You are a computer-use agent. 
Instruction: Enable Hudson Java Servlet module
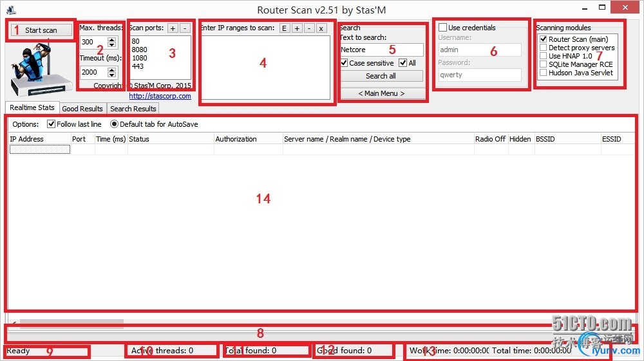pyautogui.click(x=544, y=73)
